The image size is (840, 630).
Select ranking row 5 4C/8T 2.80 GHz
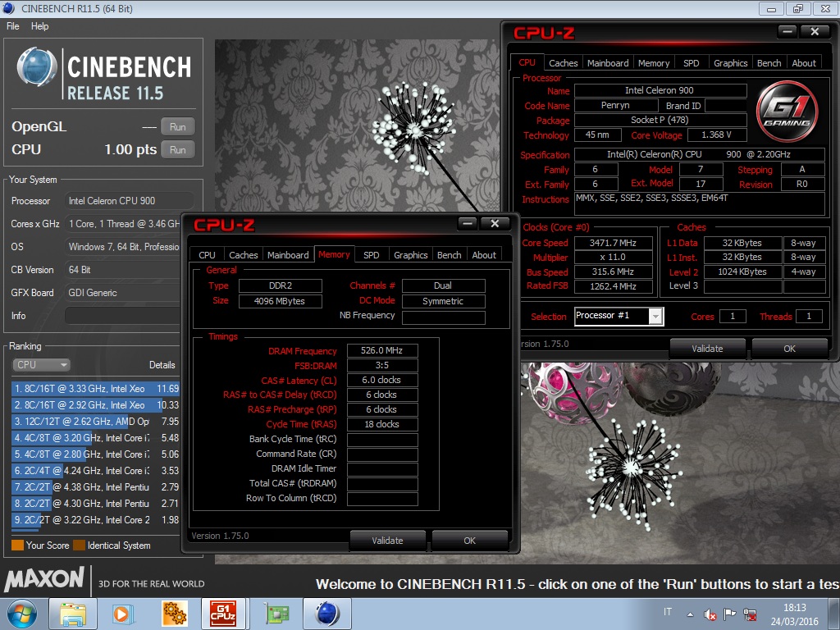tap(95, 454)
